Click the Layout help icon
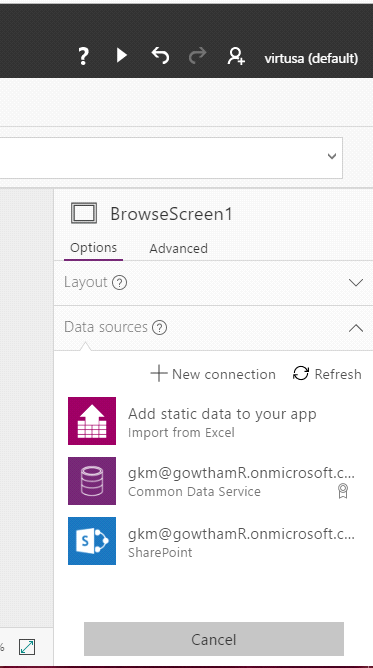Viewport: 373px width, 668px height. [119, 282]
